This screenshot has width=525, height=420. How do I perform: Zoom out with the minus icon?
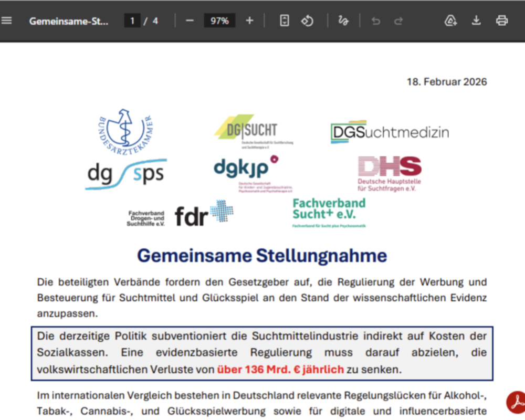(x=189, y=20)
